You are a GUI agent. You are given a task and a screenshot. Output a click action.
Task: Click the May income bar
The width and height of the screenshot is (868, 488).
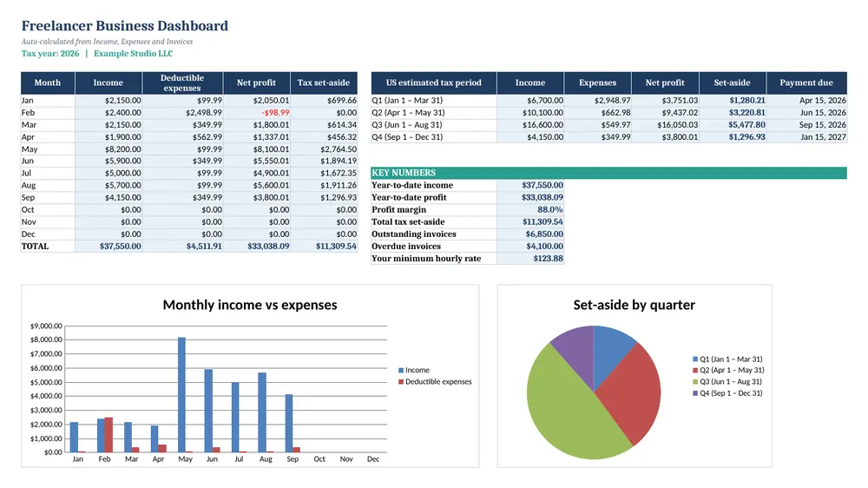[181, 394]
